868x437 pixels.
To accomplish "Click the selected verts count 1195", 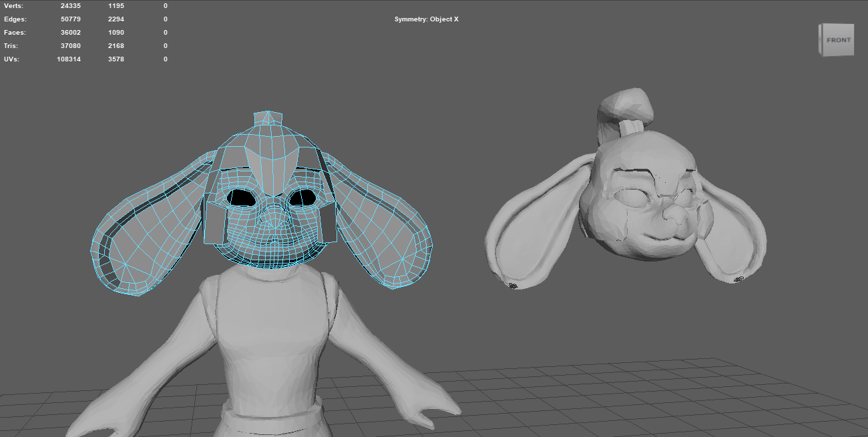I will tap(116, 5).
